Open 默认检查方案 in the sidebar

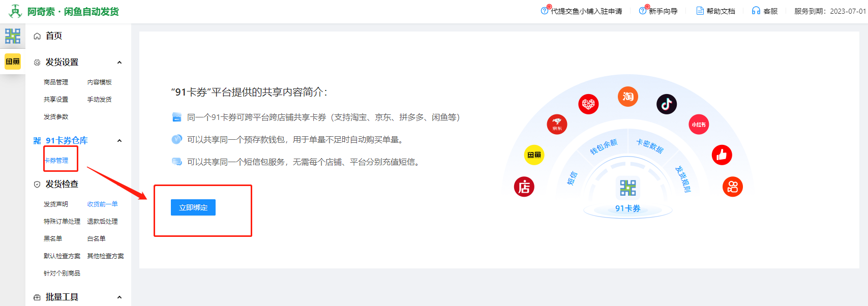tap(62, 256)
